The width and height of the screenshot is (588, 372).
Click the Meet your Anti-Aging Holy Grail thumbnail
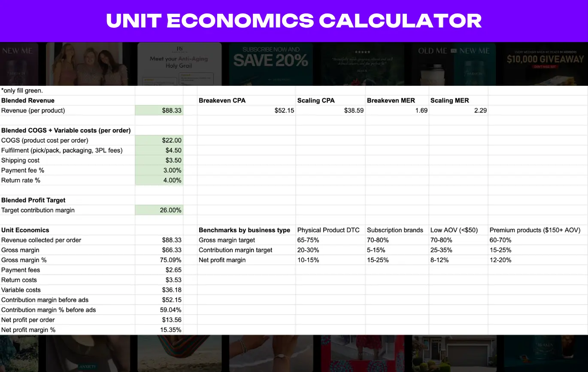179,64
